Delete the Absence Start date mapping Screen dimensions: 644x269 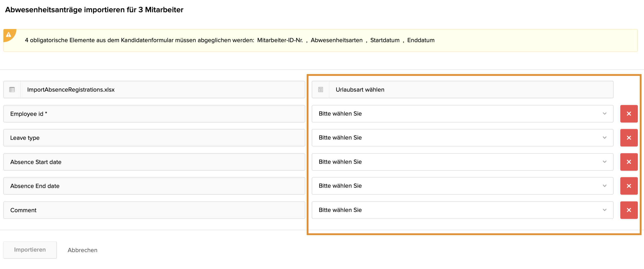pos(629,162)
